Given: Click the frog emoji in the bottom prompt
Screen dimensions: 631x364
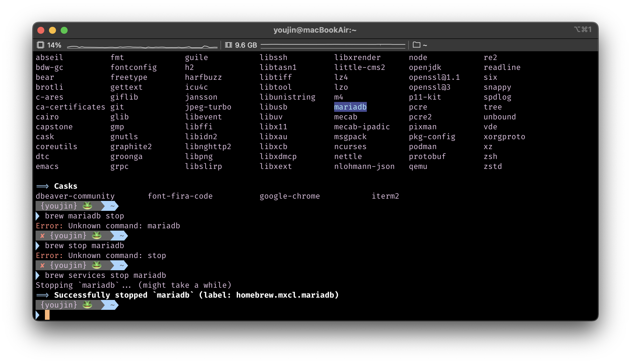Looking at the screenshot, I should click(x=87, y=305).
